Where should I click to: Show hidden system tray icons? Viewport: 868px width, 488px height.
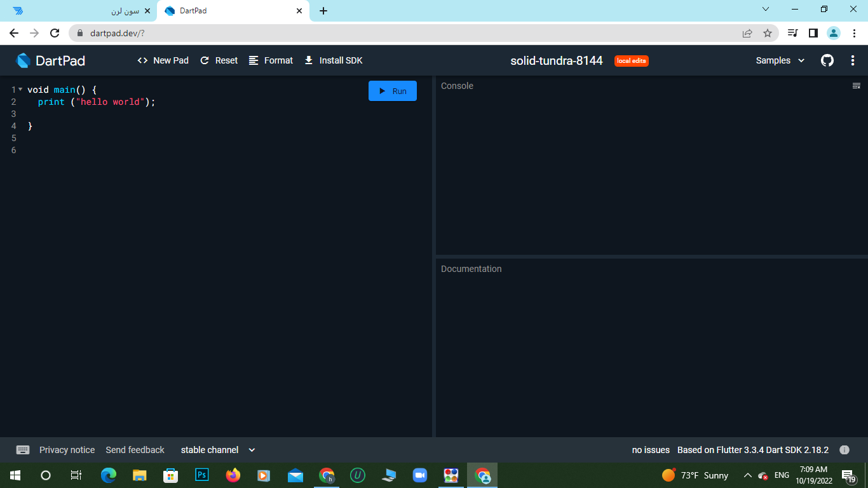[747, 475]
